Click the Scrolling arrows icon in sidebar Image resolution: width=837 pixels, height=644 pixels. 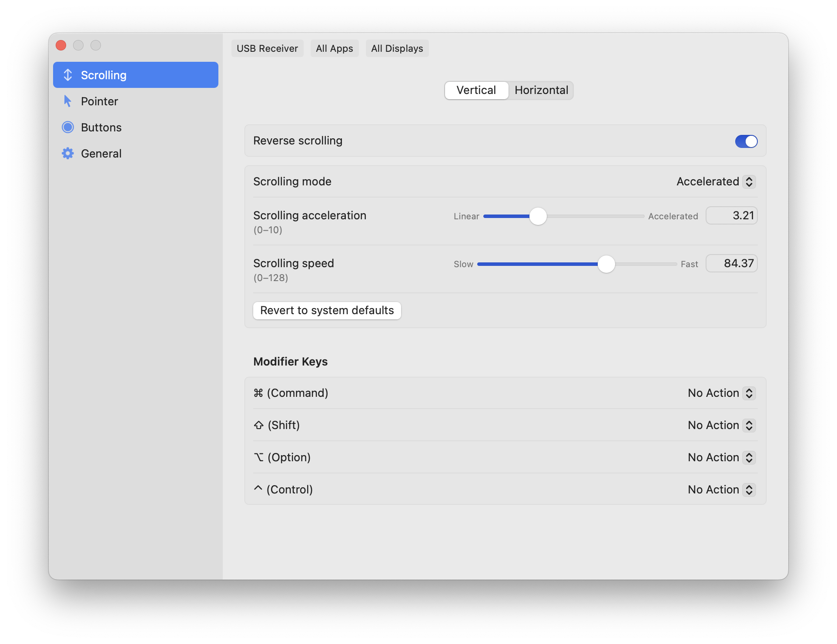point(68,75)
